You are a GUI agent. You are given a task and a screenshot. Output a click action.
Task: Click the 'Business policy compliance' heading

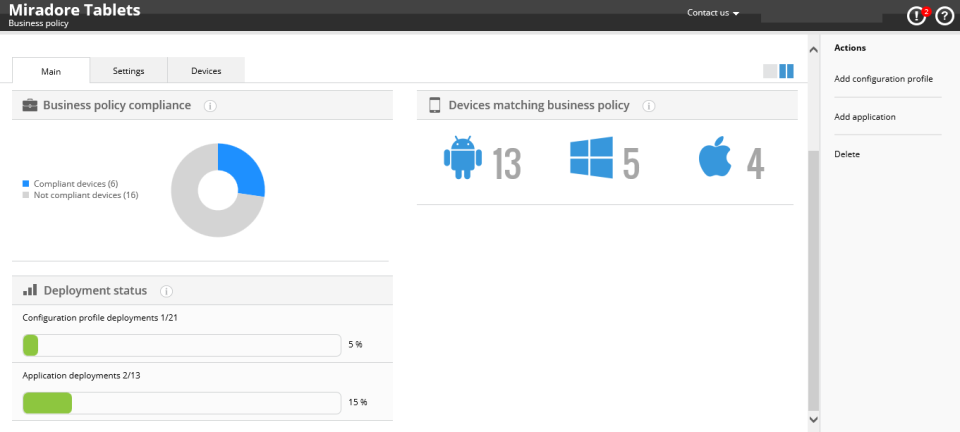pyautogui.click(x=117, y=105)
